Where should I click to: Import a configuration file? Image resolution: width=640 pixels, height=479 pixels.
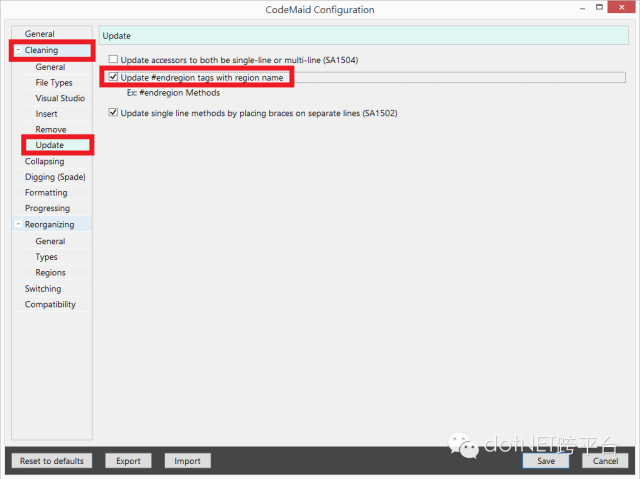coord(187,461)
